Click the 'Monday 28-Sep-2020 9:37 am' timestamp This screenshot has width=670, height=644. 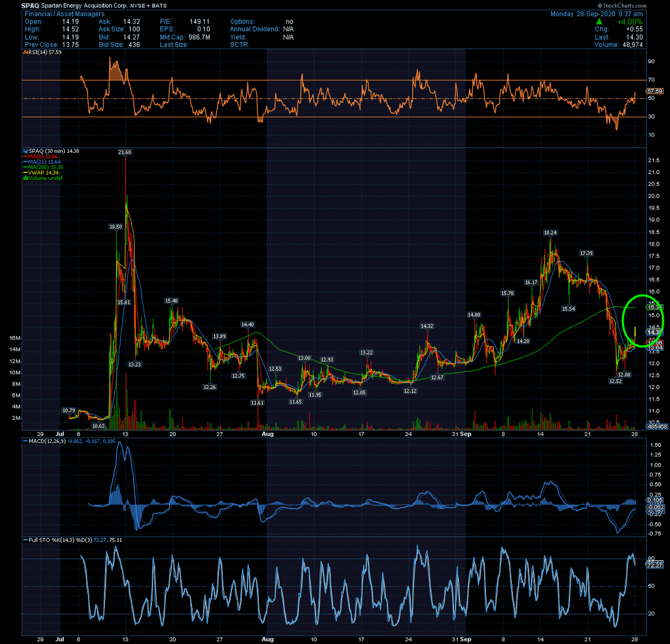click(x=596, y=14)
